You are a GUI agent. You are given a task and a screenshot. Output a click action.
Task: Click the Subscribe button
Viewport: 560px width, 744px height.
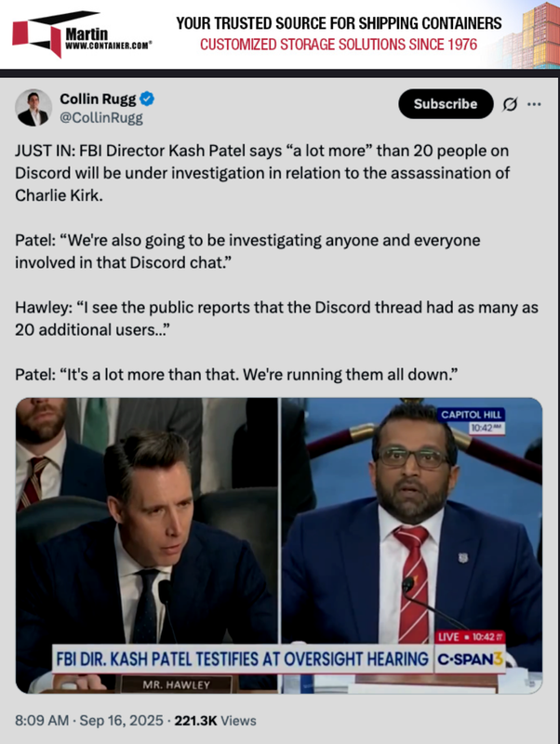[x=446, y=104]
